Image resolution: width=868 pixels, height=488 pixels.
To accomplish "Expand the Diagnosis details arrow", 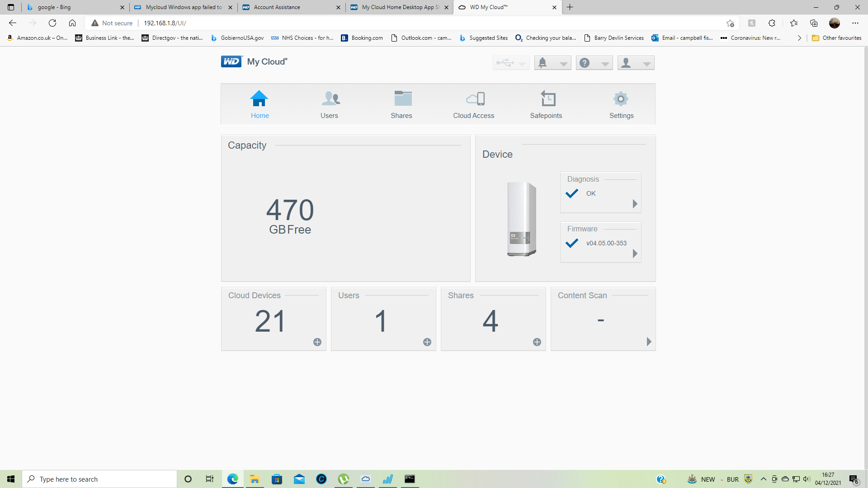I will 635,204.
